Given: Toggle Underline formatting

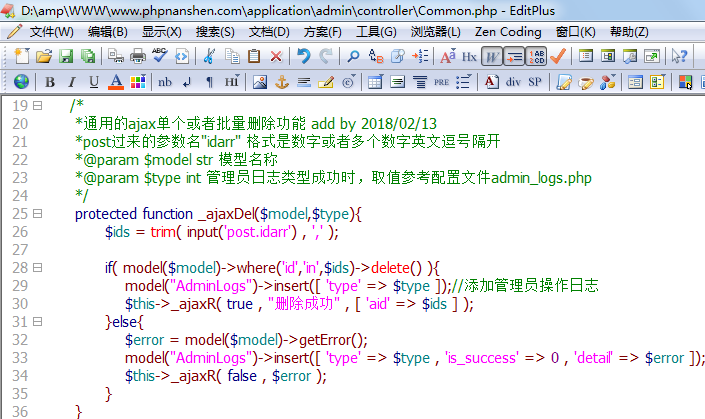Looking at the screenshot, I should 94,82.
